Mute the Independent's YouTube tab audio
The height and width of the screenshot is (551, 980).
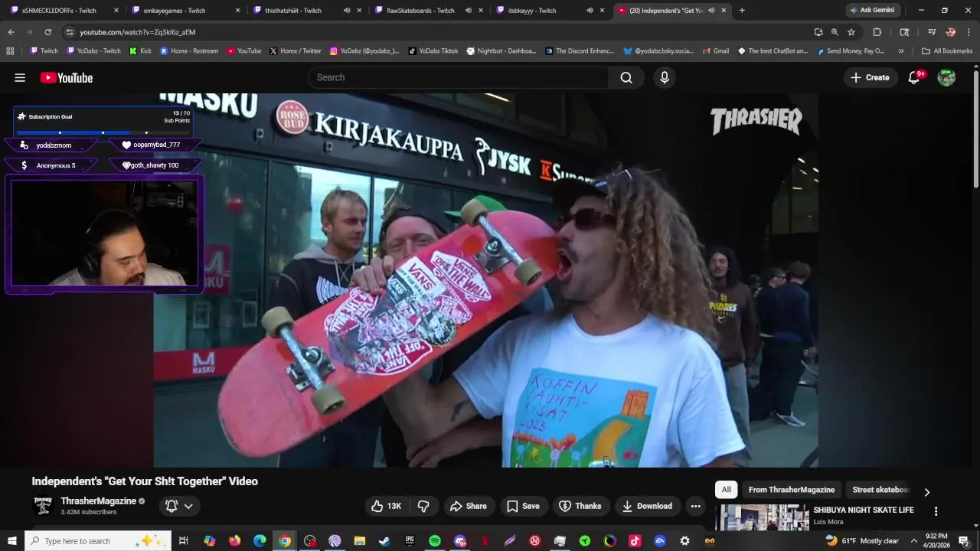click(711, 11)
